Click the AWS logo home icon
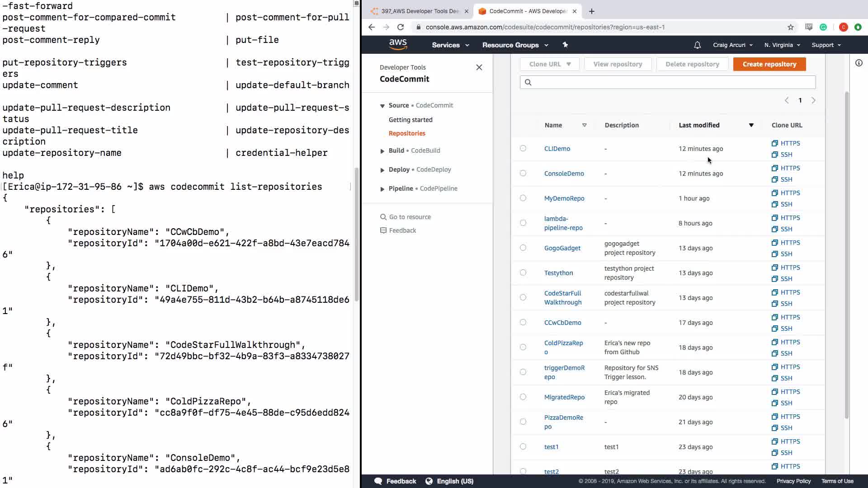Screen dimensions: 868x488 [x=398, y=44]
